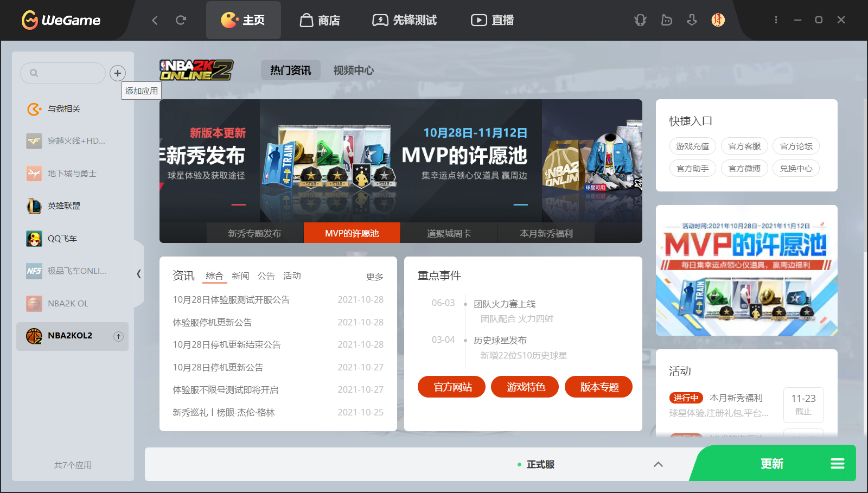Image resolution: width=868 pixels, height=493 pixels.
Task: Refresh the page with reload icon
Action: (x=181, y=20)
